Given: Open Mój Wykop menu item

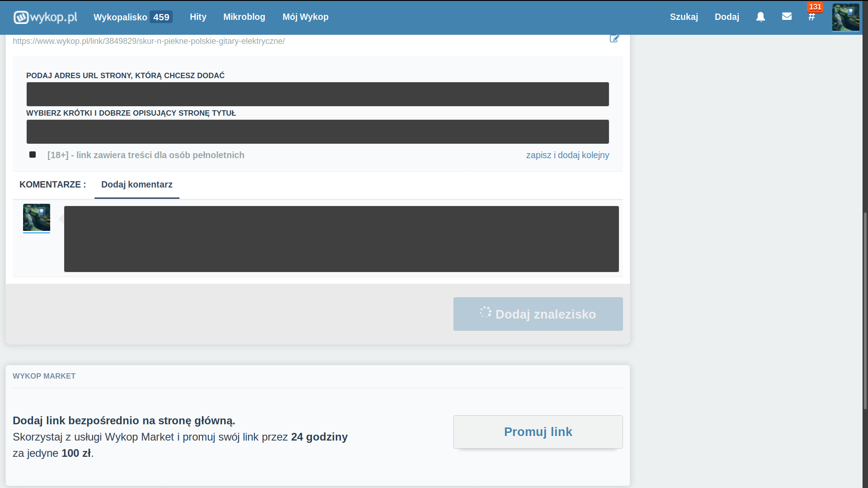Looking at the screenshot, I should 305,17.
